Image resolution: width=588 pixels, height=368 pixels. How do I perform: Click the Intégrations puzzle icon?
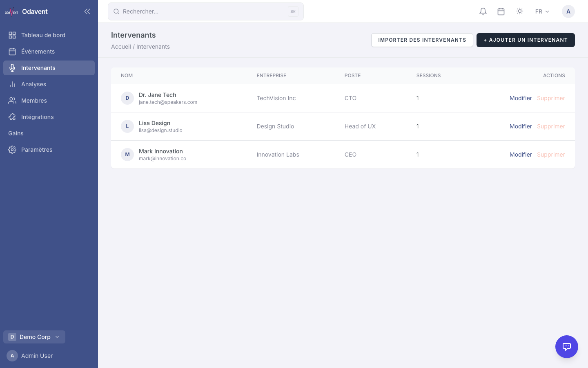tap(12, 117)
